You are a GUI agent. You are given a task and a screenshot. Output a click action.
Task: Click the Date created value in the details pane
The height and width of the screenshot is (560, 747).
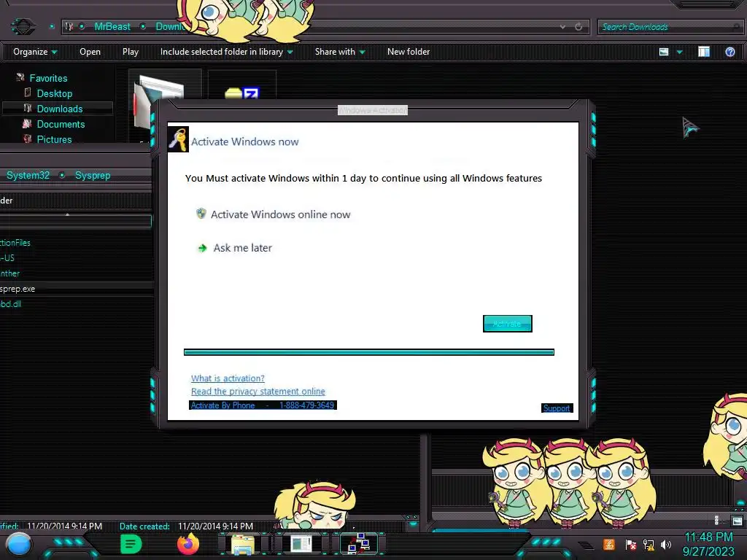coord(215,526)
